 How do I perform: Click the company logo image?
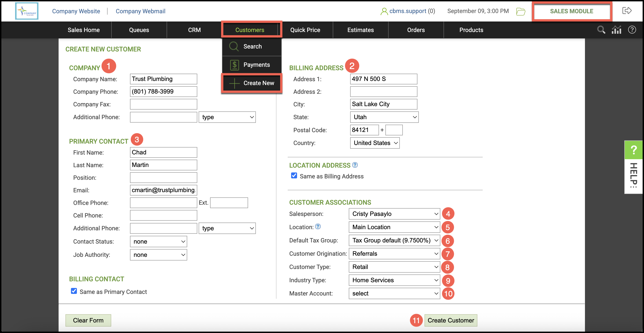pyautogui.click(x=27, y=11)
